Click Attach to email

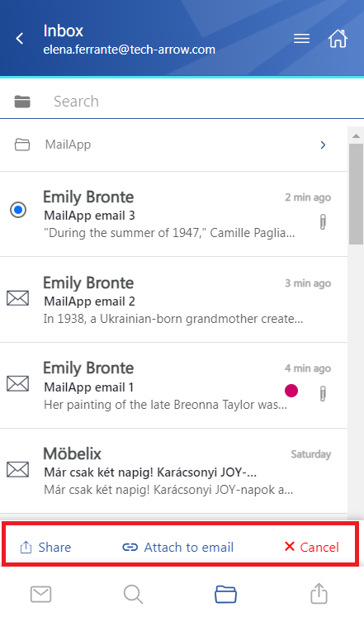click(x=177, y=547)
